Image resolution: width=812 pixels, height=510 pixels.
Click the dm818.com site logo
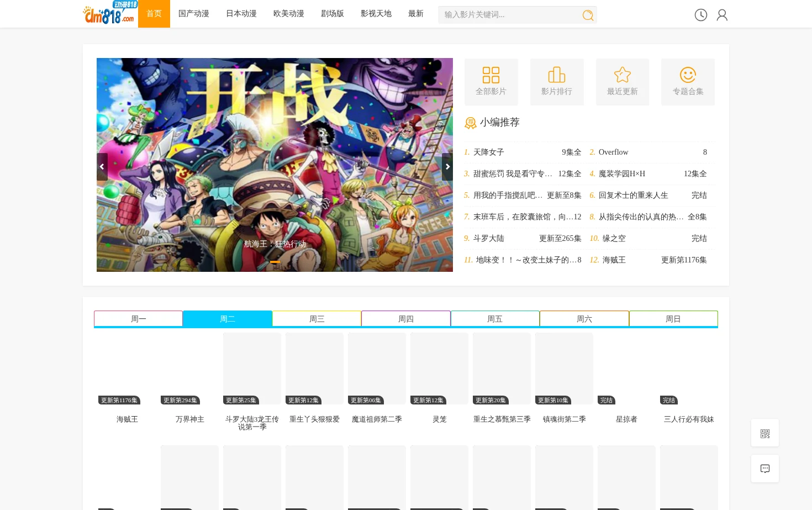point(110,13)
